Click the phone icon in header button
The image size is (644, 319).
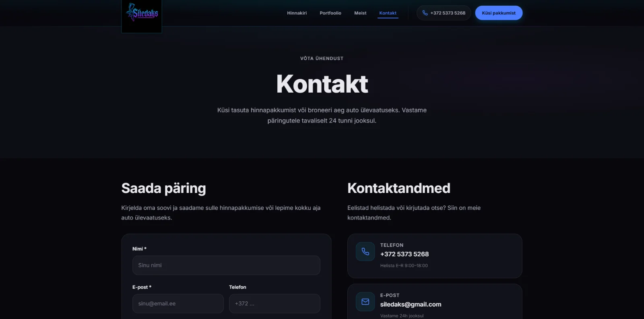click(425, 13)
